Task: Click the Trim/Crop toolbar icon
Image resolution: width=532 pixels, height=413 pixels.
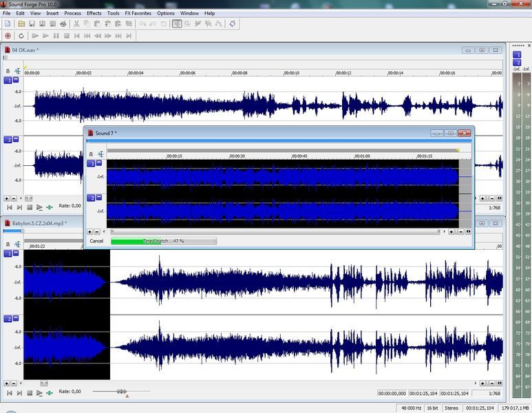Action: point(129,24)
